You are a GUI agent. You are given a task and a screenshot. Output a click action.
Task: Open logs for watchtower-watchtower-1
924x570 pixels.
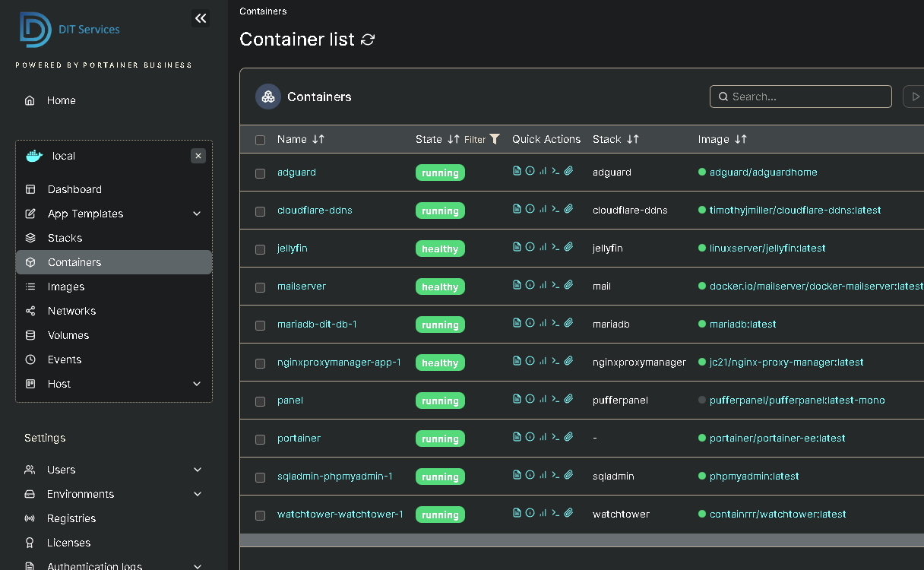click(517, 513)
